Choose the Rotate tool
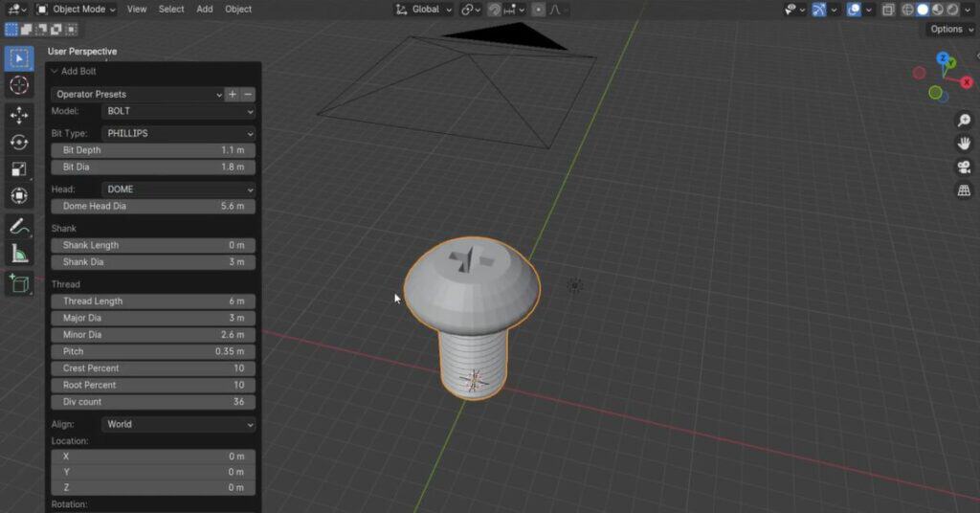 [19, 143]
